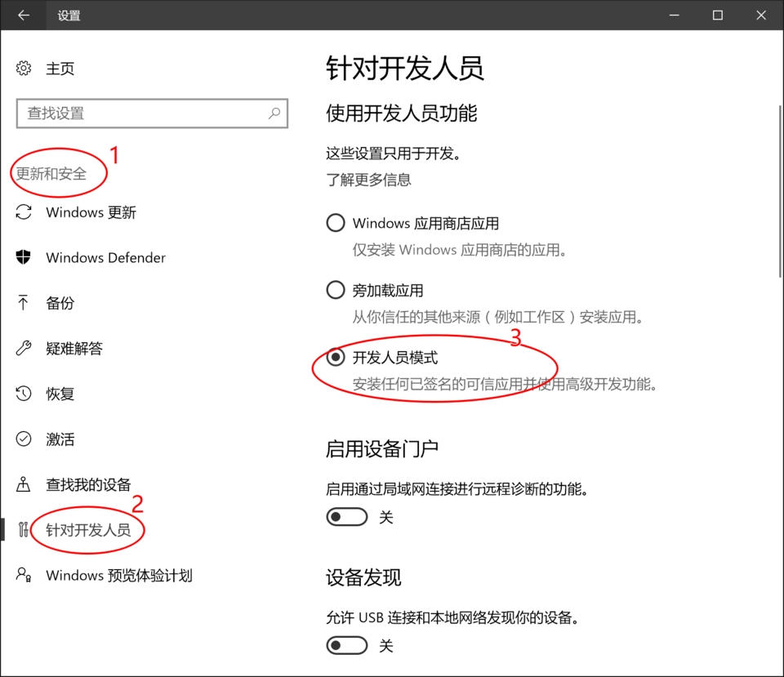This screenshot has width=784, height=677.
Task: Open the 主页 settings home
Action: [x=60, y=69]
